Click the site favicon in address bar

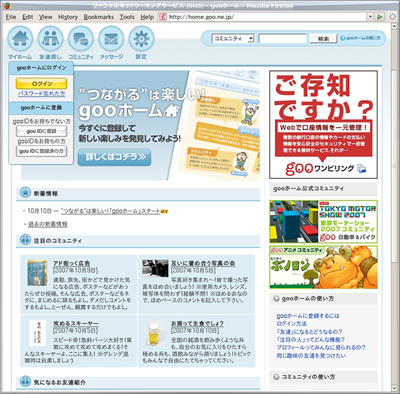[163, 17]
